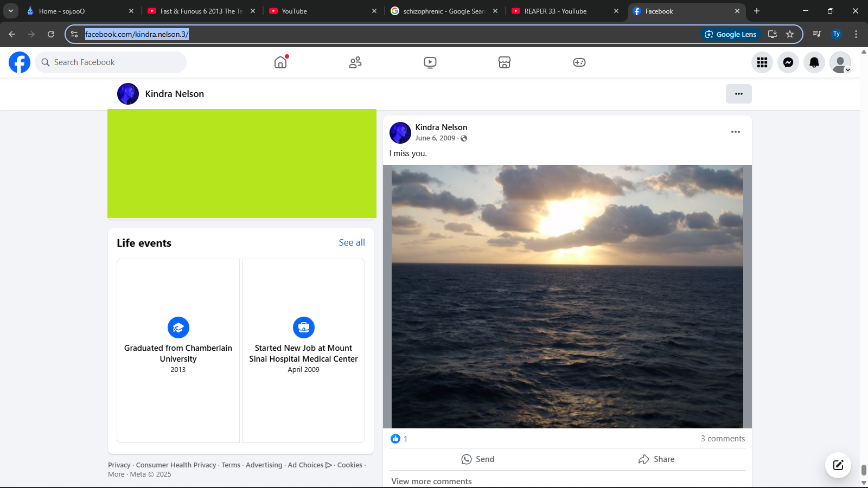Open the media control icon in Chrome toolbar
Image resolution: width=868 pixels, height=488 pixels.
[817, 34]
